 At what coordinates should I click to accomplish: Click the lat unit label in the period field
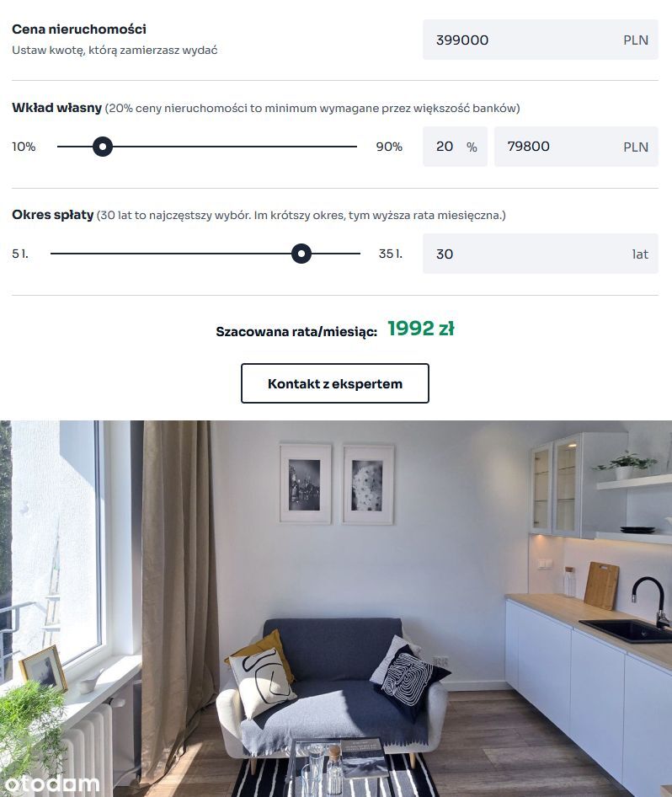coord(640,254)
